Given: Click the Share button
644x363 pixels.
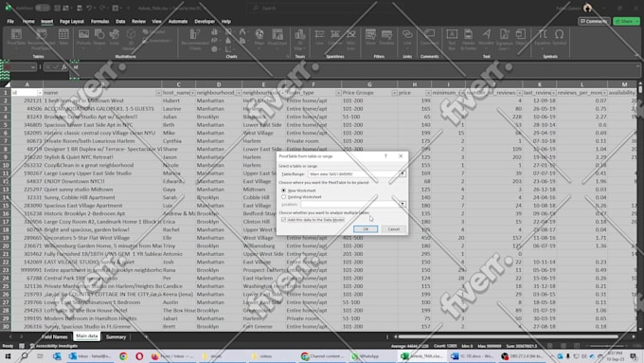Looking at the screenshot, I should point(626,21).
